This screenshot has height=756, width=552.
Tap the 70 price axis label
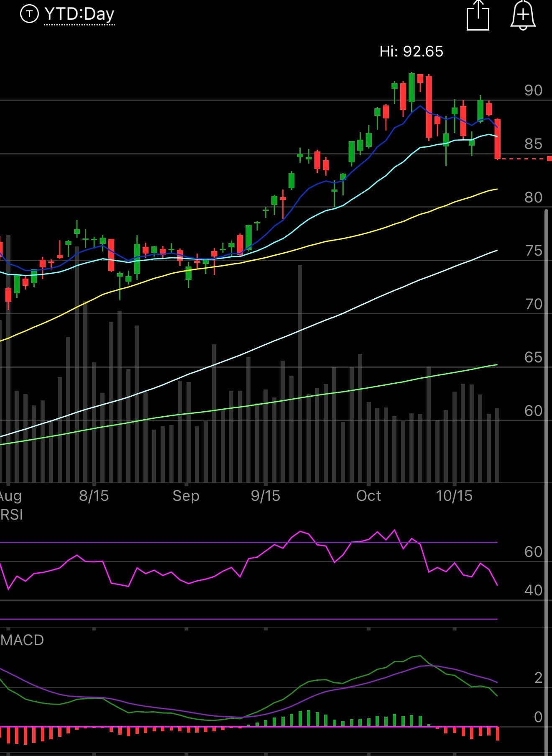point(533,304)
